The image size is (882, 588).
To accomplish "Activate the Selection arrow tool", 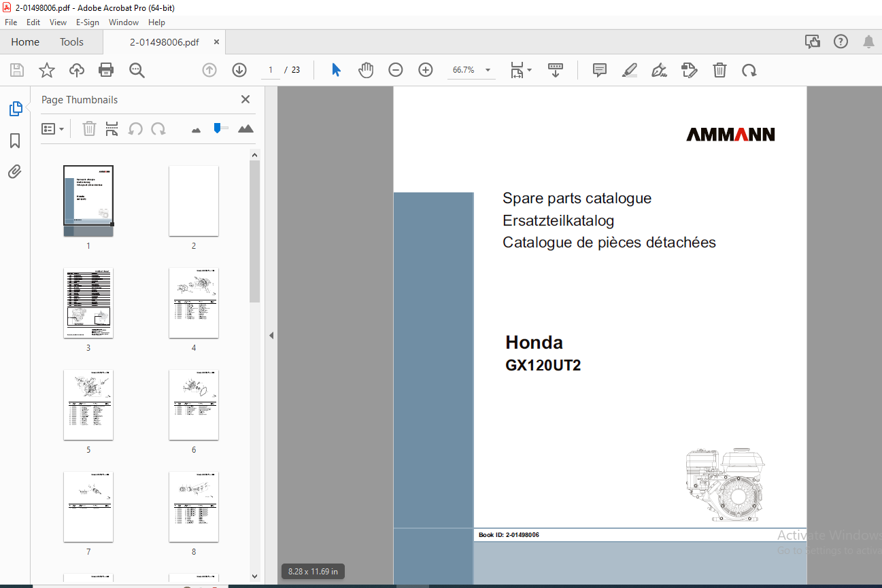I will point(336,70).
